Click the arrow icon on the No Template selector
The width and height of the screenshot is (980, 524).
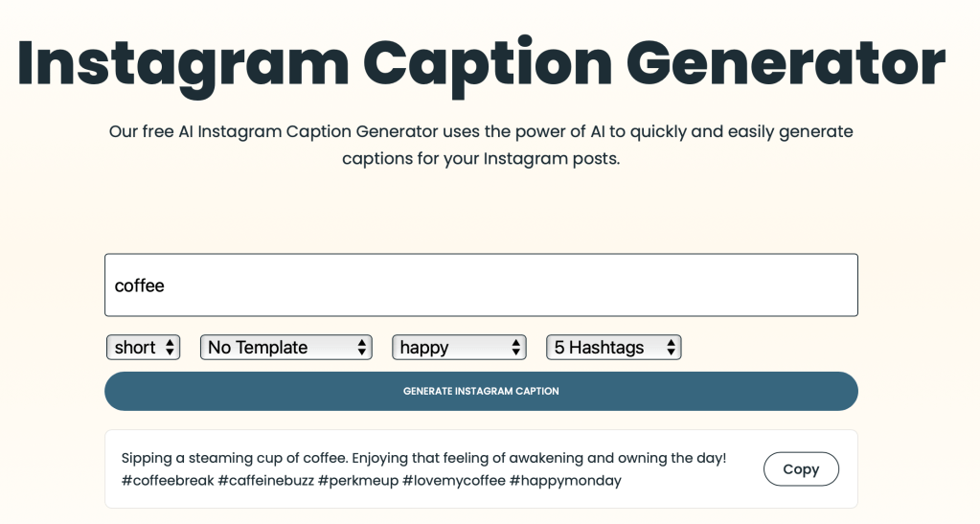pyautogui.click(x=362, y=348)
